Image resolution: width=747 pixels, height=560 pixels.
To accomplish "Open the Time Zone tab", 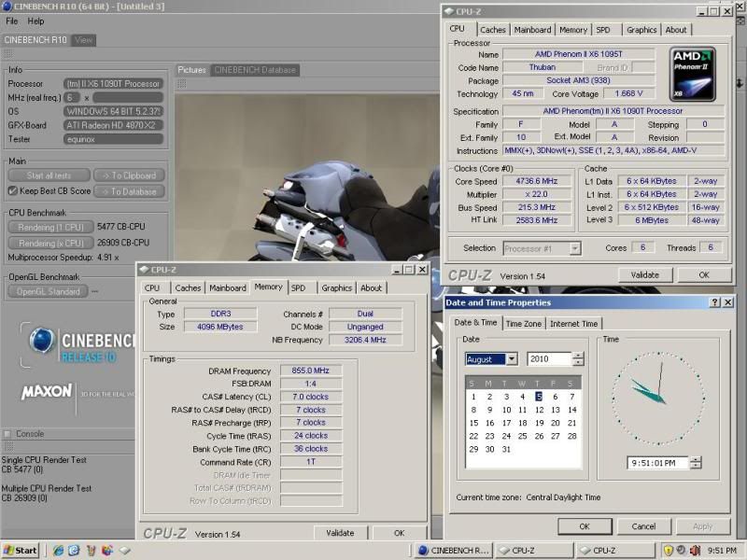I will 524,324.
